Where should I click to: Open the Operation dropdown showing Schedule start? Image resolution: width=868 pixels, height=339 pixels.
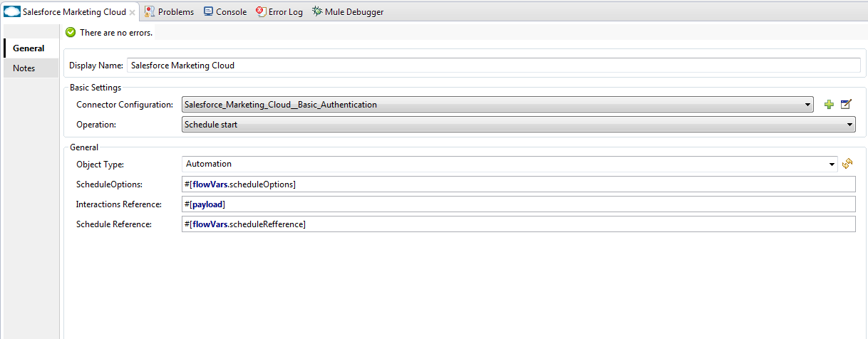click(849, 125)
